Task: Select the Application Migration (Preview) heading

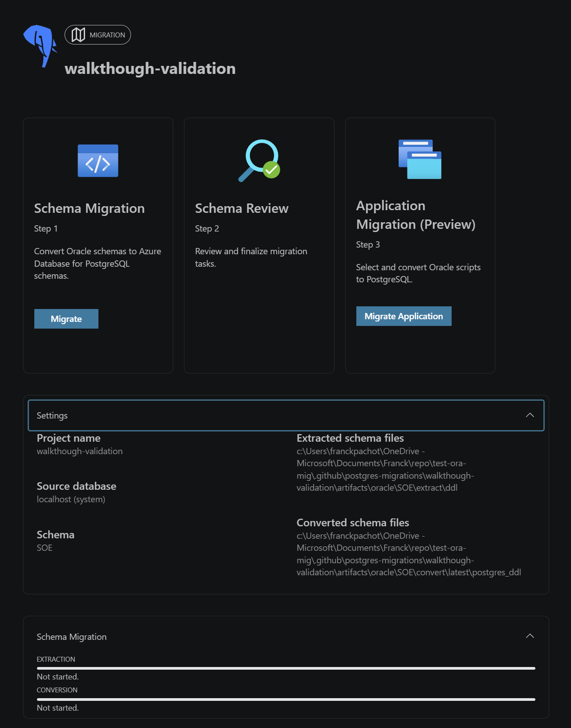Action: (x=416, y=215)
